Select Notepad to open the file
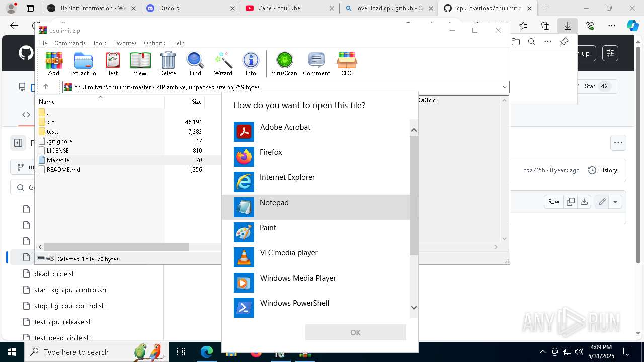This screenshot has height=362, width=644. click(316, 207)
